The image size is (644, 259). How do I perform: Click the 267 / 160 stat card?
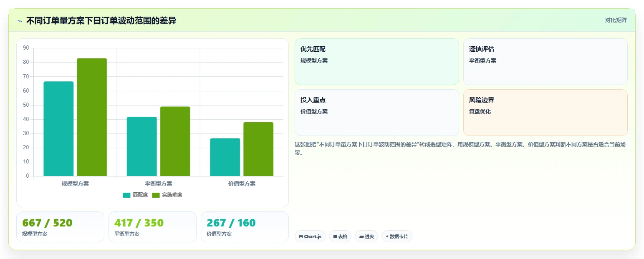(x=245, y=227)
